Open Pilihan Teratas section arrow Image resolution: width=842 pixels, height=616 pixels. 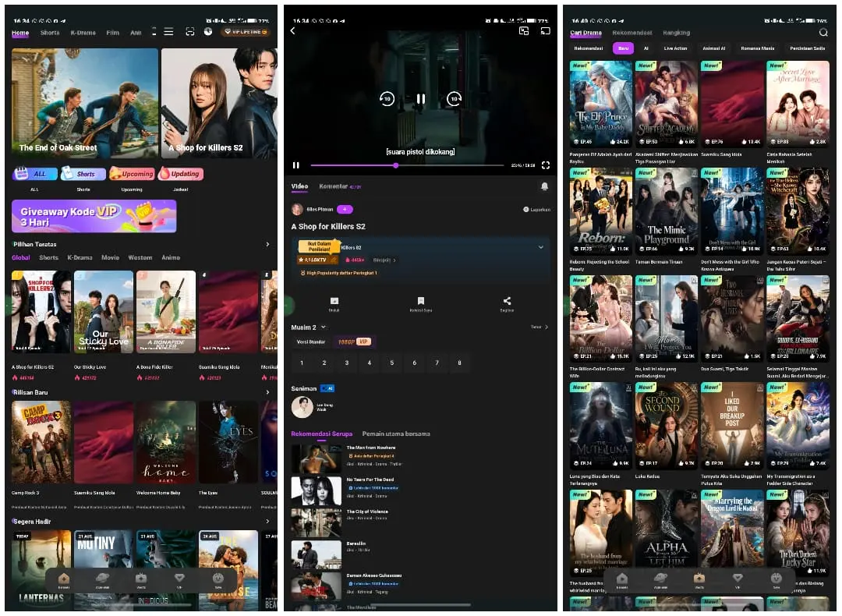267,244
